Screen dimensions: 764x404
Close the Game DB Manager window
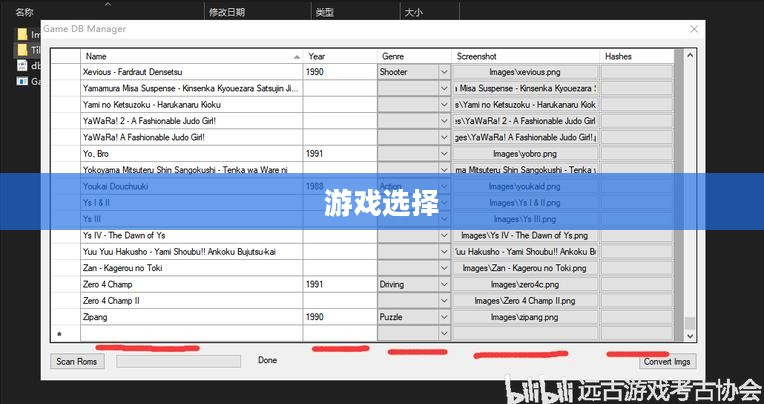(x=694, y=29)
